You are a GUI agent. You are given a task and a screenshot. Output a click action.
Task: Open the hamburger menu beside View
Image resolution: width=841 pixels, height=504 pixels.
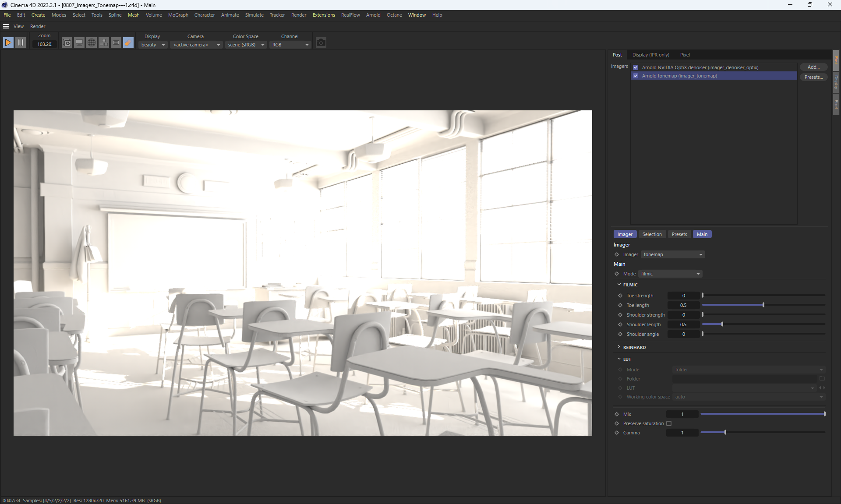point(6,26)
